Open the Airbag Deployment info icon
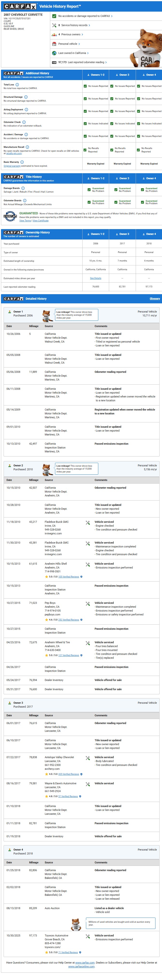 [26, 110]
